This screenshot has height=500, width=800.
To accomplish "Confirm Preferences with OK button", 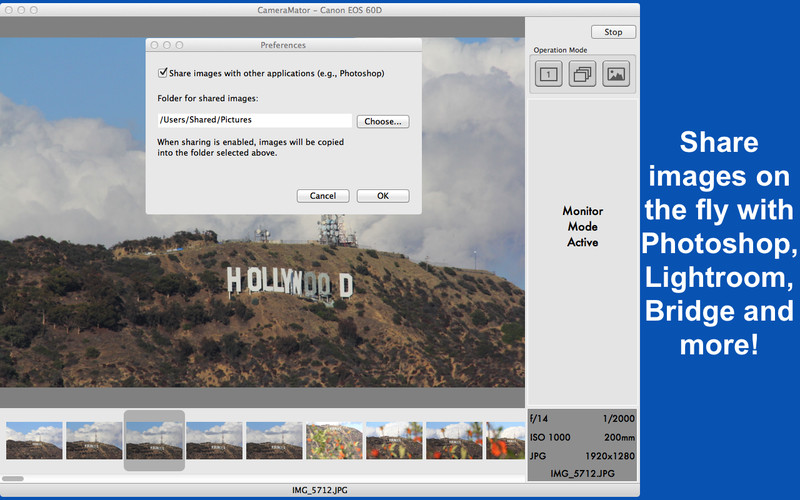I will click(x=383, y=196).
